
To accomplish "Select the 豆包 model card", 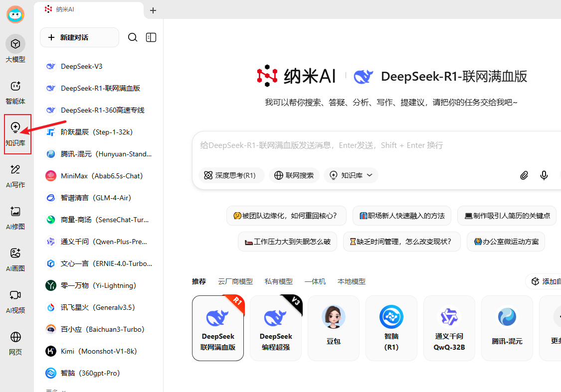I will [334, 328].
